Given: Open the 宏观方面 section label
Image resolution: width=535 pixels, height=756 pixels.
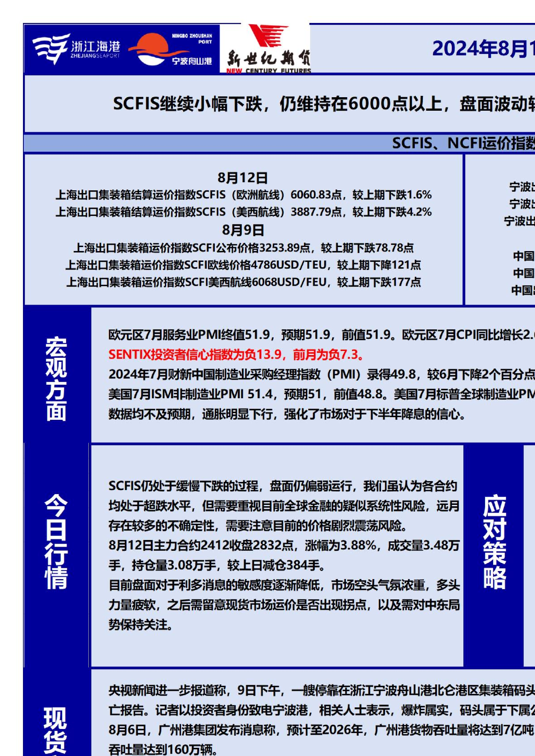Looking at the screenshot, I should click(x=56, y=378).
